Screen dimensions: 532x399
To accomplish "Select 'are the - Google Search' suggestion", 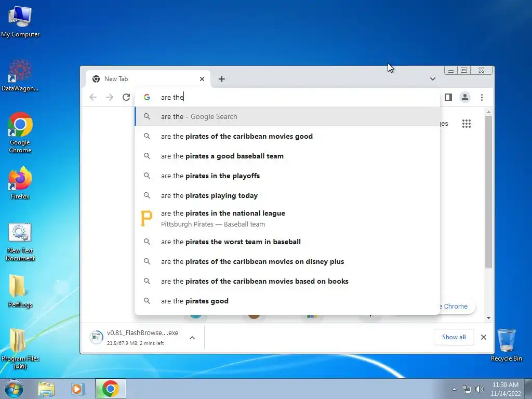I will [x=287, y=117].
